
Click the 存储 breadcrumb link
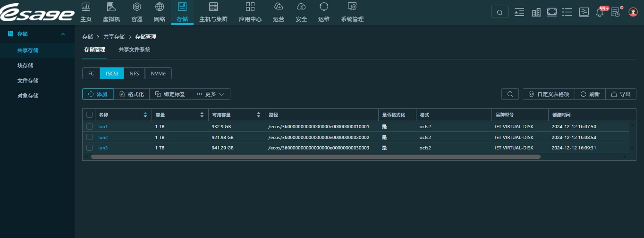87,37
